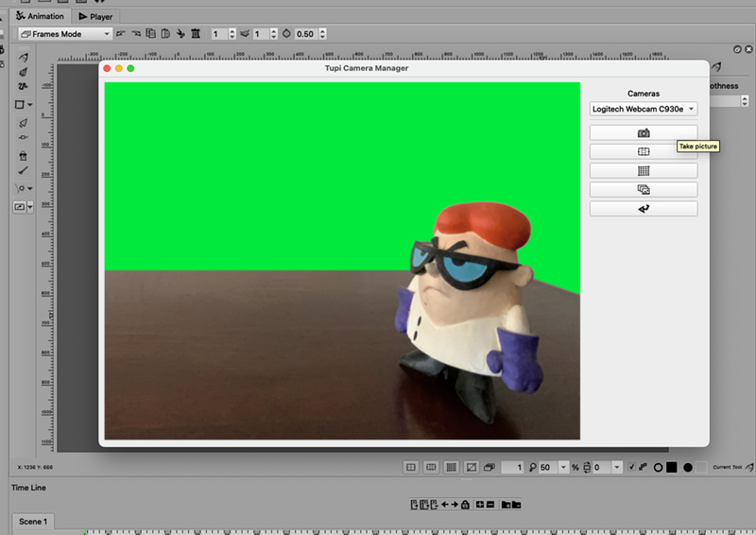Move frame forward with right arrow
This screenshot has height=535, width=756.
click(x=455, y=505)
